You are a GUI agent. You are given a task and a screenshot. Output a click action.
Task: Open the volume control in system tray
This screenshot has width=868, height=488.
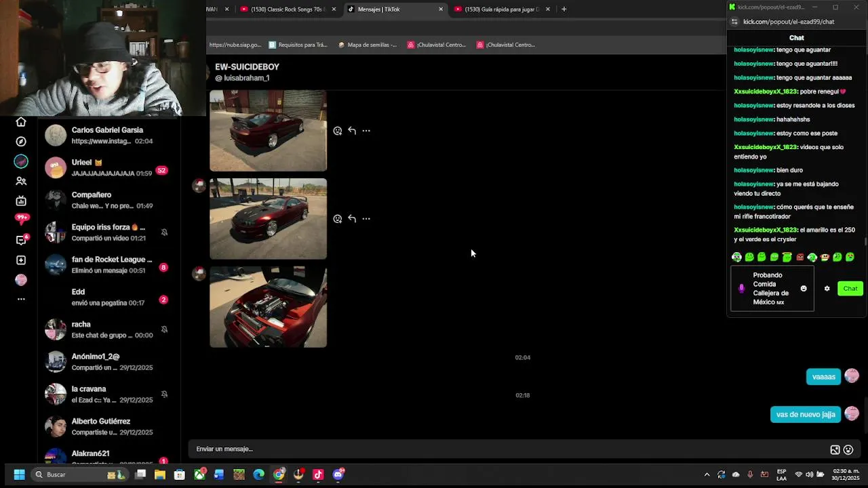(810, 474)
